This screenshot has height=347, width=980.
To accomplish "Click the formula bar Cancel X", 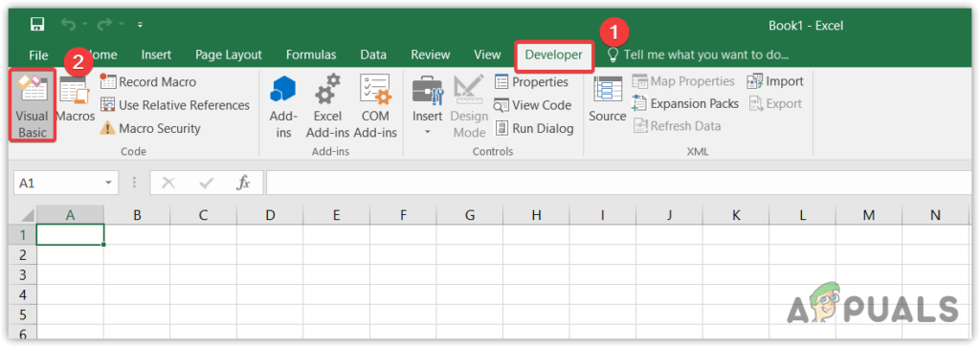I will [x=168, y=183].
